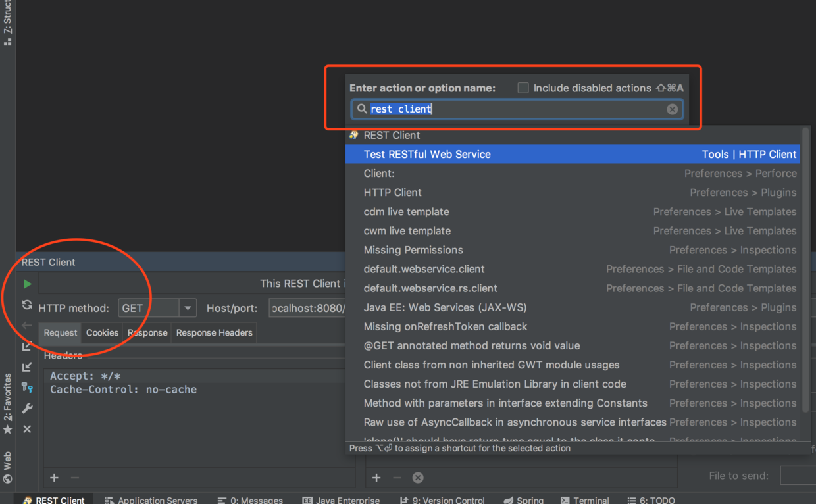Select the Missing Permissions inspection result

[x=573, y=249]
